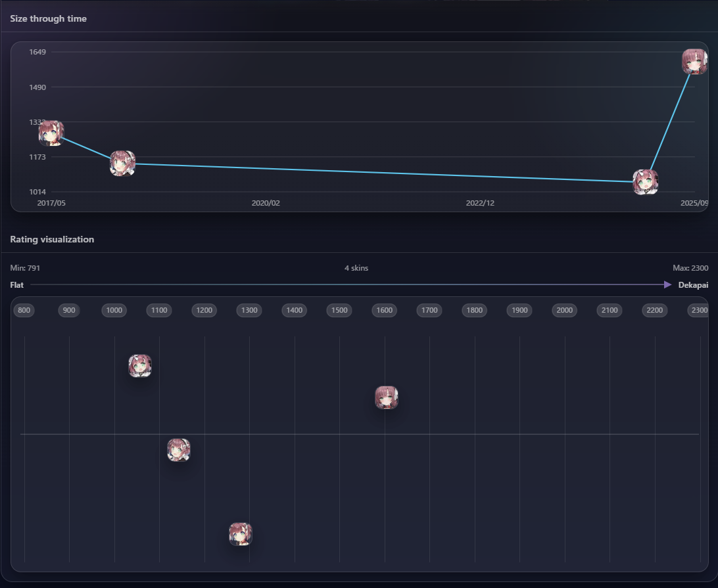Image resolution: width=718 pixels, height=588 pixels.
Task: Select skin avatar near the 1300 rating line
Action: coord(241,534)
